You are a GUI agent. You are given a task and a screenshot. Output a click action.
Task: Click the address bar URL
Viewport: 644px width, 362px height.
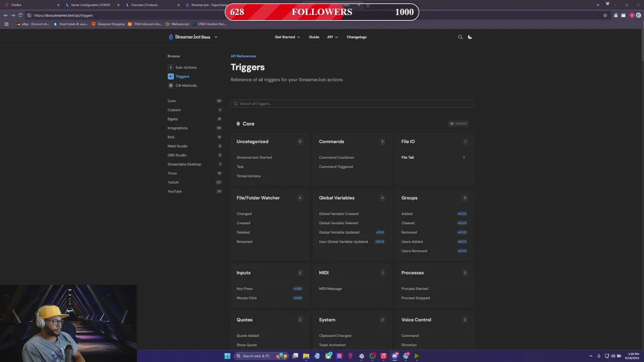pyautogui.click(x=63, y=15)
